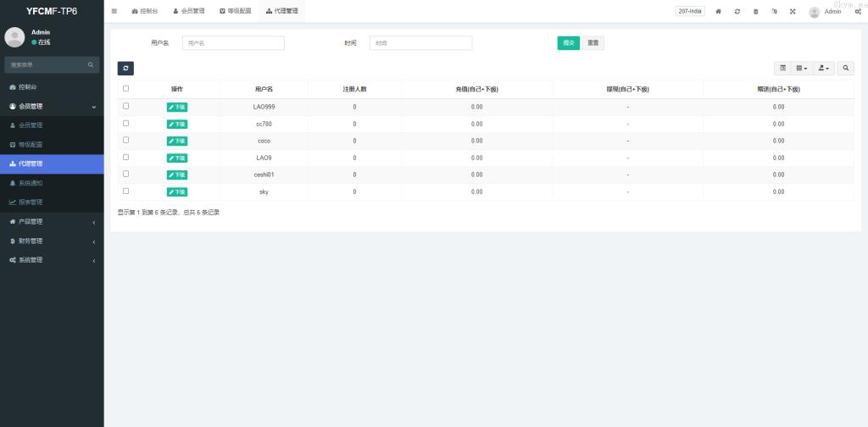Click the green 提交 button
This screenshot has width=868, height=427.
click(x=568, y=43)
